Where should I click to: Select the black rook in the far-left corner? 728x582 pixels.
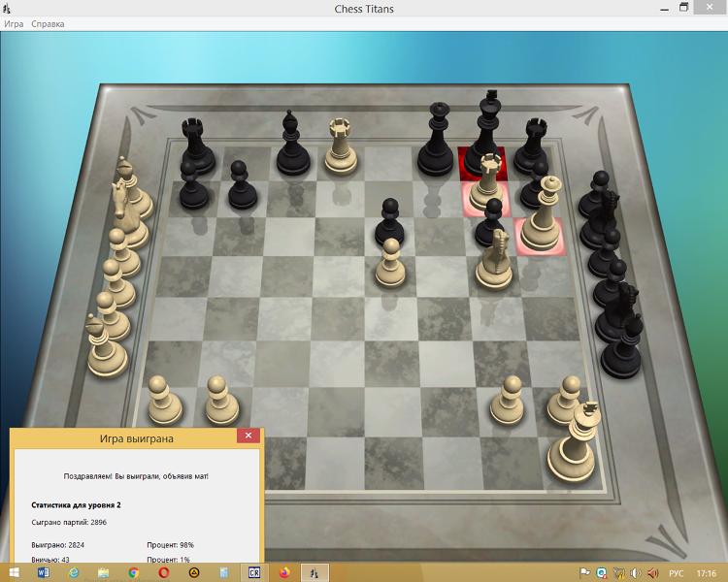click(x=198, y=143)
